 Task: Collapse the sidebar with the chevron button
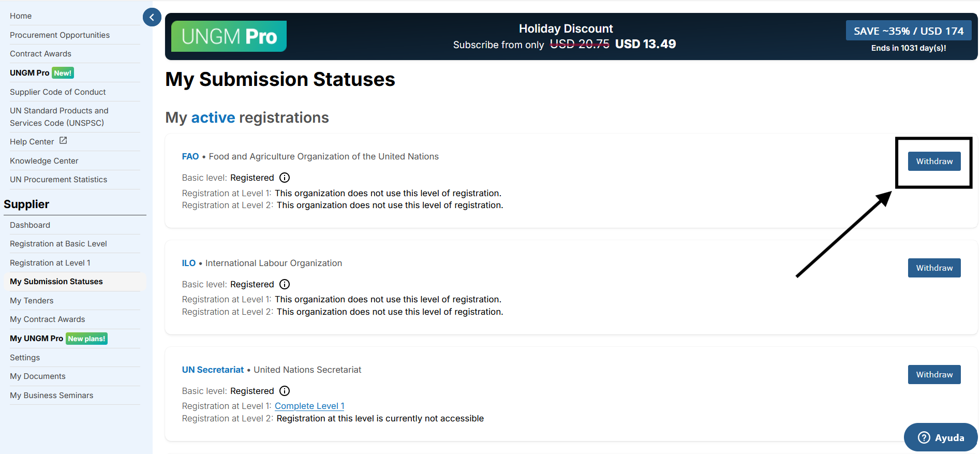(152, 17)
